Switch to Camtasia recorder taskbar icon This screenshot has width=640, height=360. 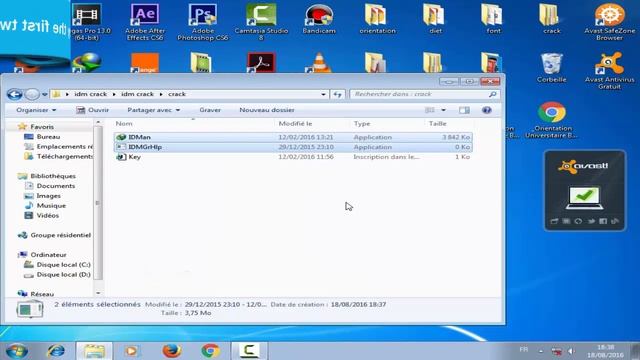tap(249, 351)
